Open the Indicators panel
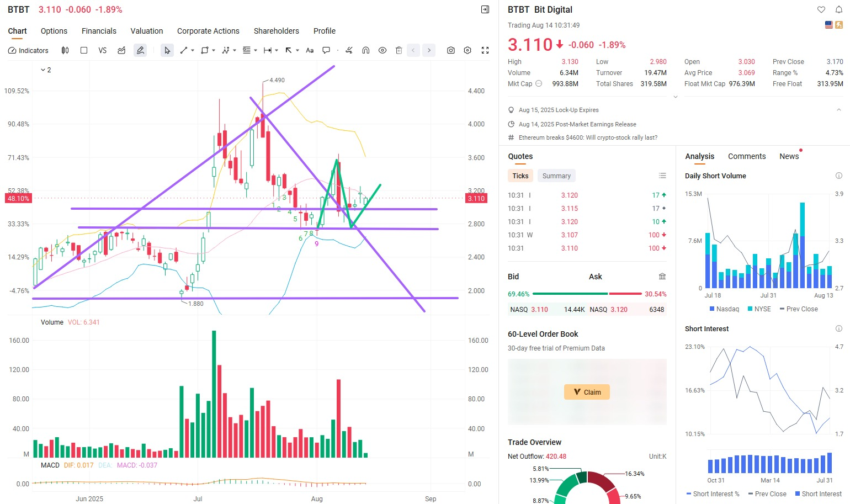This screenshot has width=850, height=504. pos(28,50)
